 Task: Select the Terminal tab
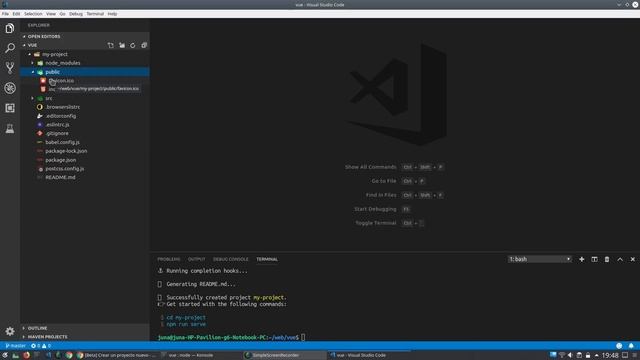(267, 259)
